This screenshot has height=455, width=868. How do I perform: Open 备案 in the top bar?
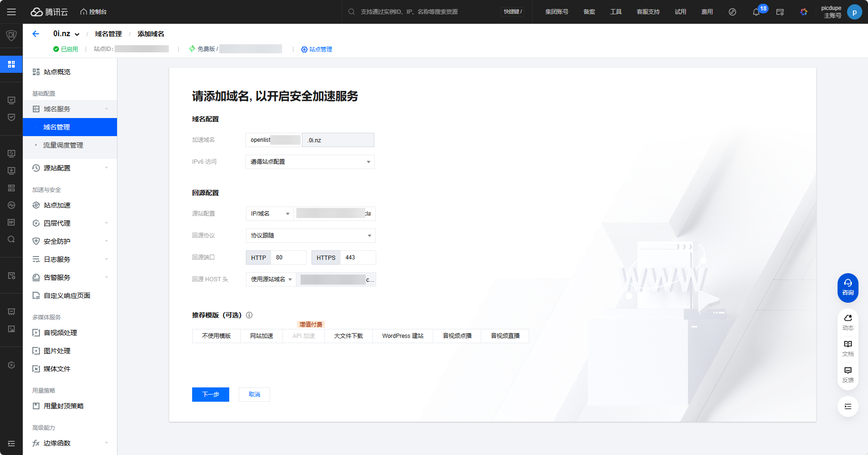tap(589, 12)
